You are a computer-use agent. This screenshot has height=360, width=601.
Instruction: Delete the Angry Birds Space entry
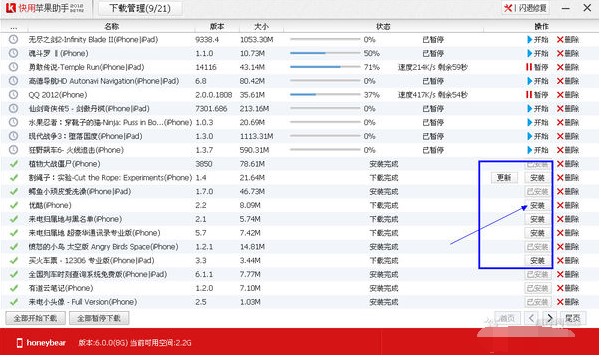tap(568, 247)
